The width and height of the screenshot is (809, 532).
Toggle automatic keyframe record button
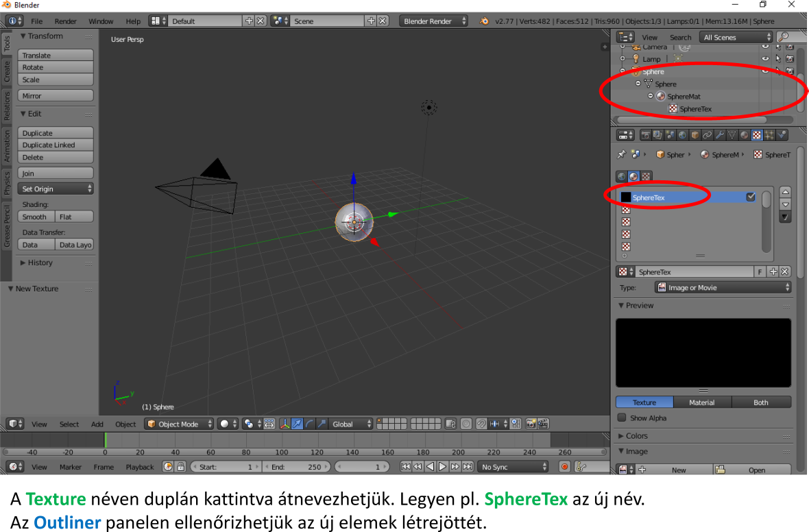pos(564,466)
